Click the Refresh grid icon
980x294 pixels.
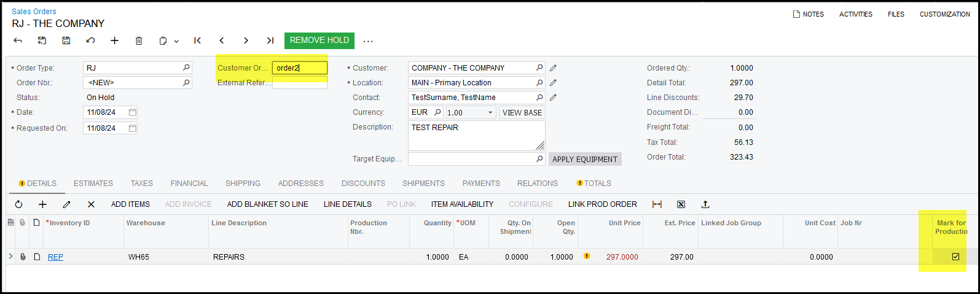[18, 204]
